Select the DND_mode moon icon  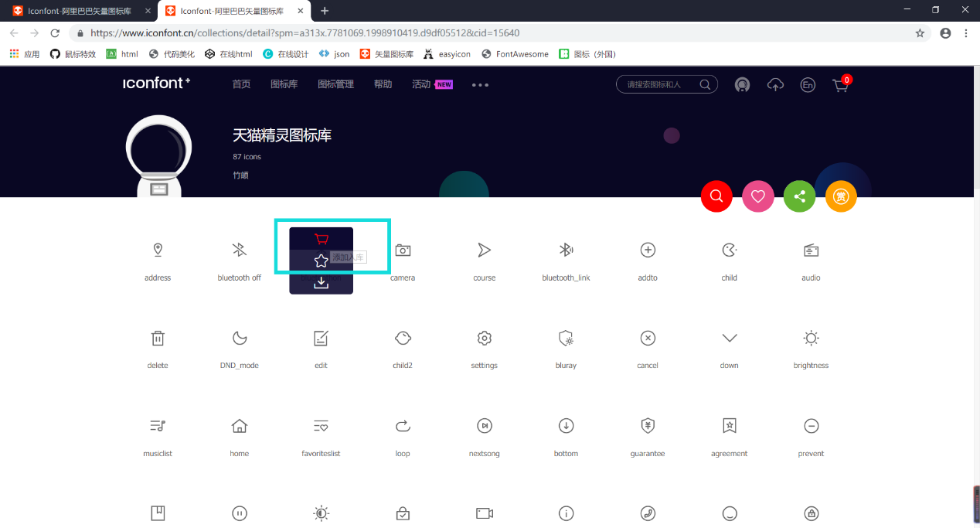pos(240,338)
